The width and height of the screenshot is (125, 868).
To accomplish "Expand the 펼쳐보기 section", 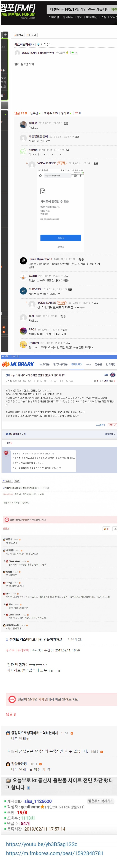I will 110,434.
